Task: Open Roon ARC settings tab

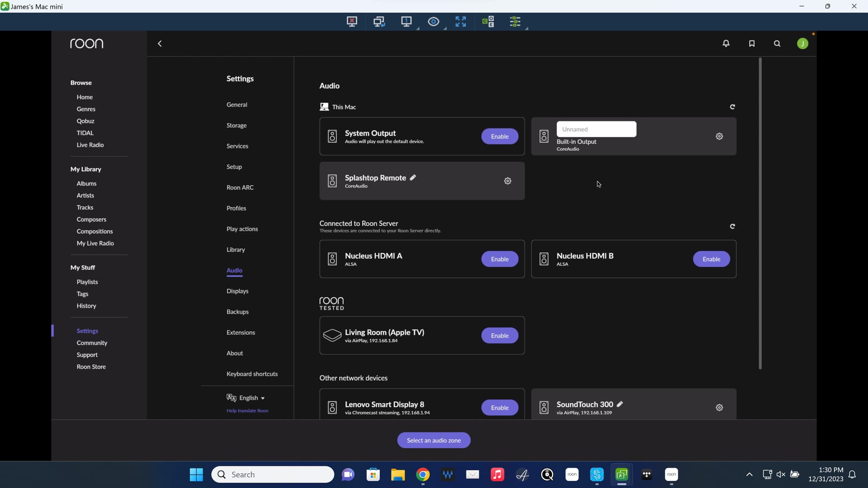Action: [x=240, y=188]
